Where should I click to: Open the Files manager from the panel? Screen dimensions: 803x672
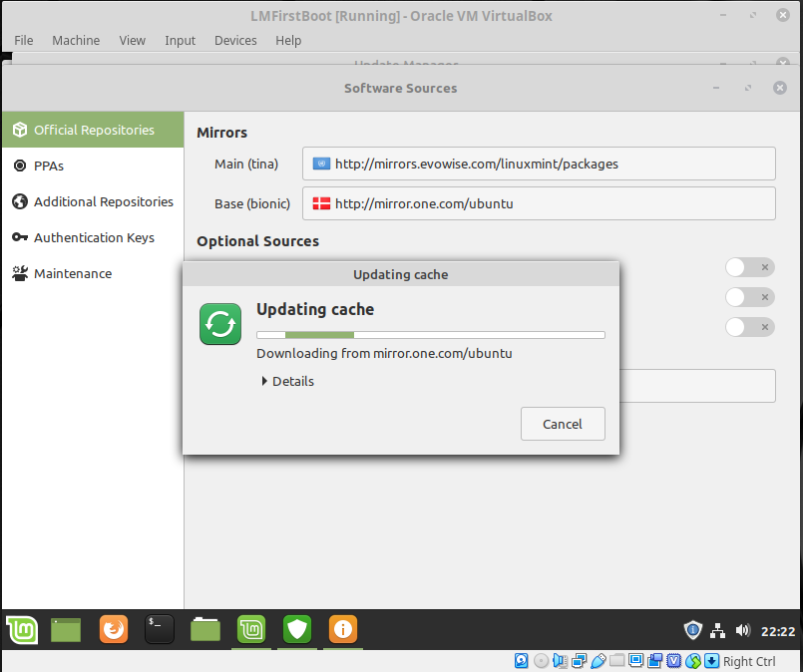[205, 629]
